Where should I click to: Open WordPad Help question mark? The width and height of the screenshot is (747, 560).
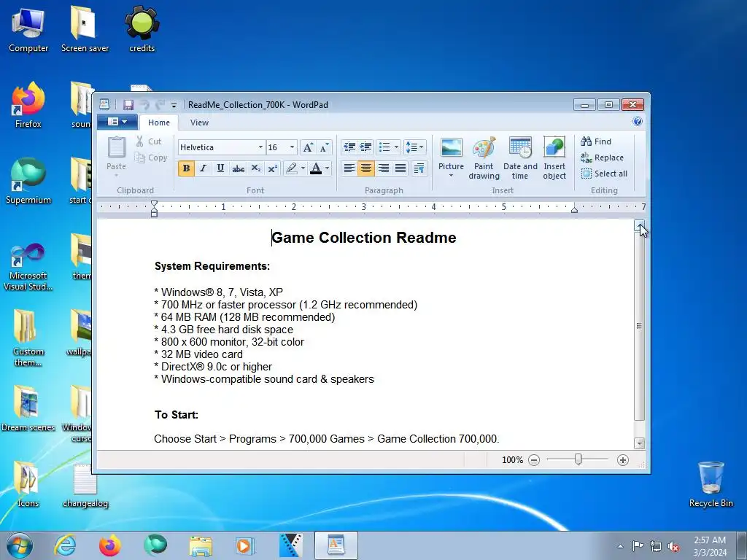pyautogui.click(x=638, y=122)
